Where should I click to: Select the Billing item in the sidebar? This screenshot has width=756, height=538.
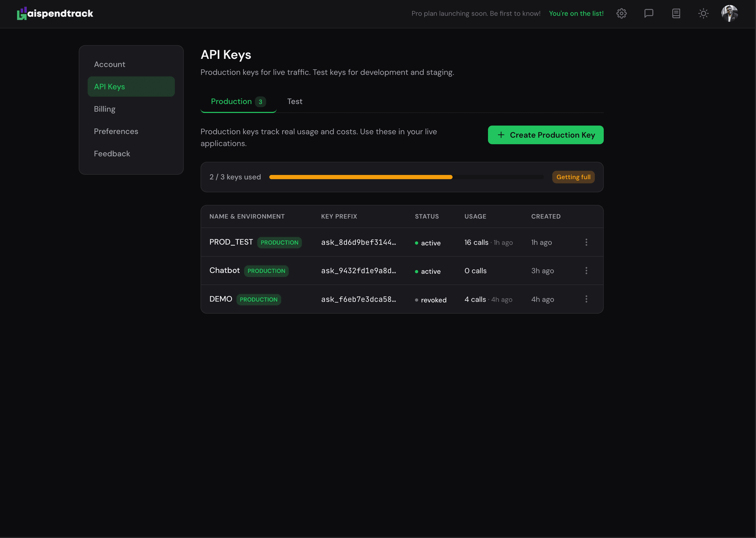tap(104, 109)
